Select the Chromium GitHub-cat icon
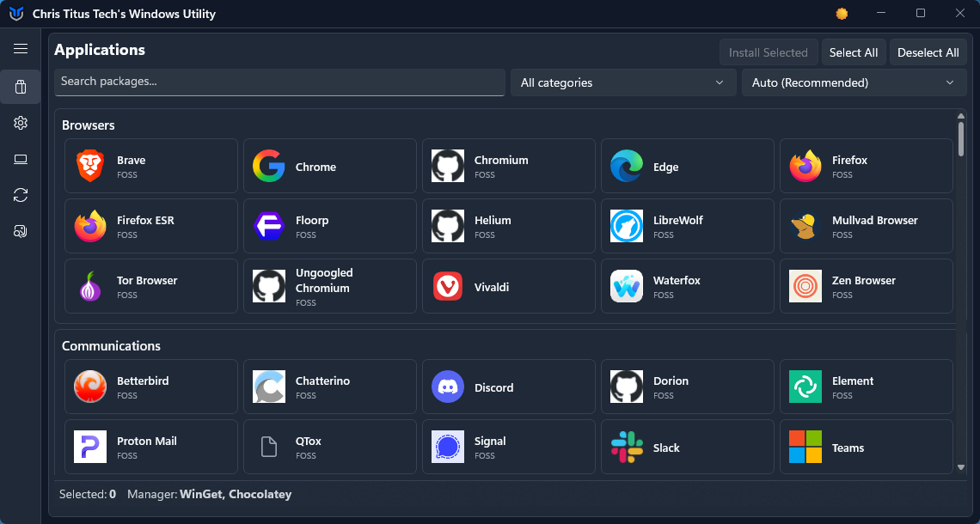The height and width of the screenshot is (524, 980). pos(448,166)
